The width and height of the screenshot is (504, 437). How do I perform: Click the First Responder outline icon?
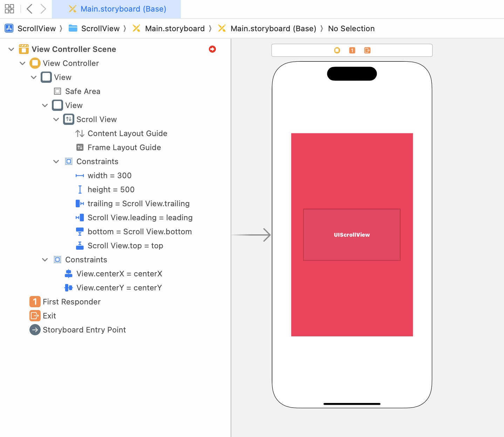tap(35, 302)
